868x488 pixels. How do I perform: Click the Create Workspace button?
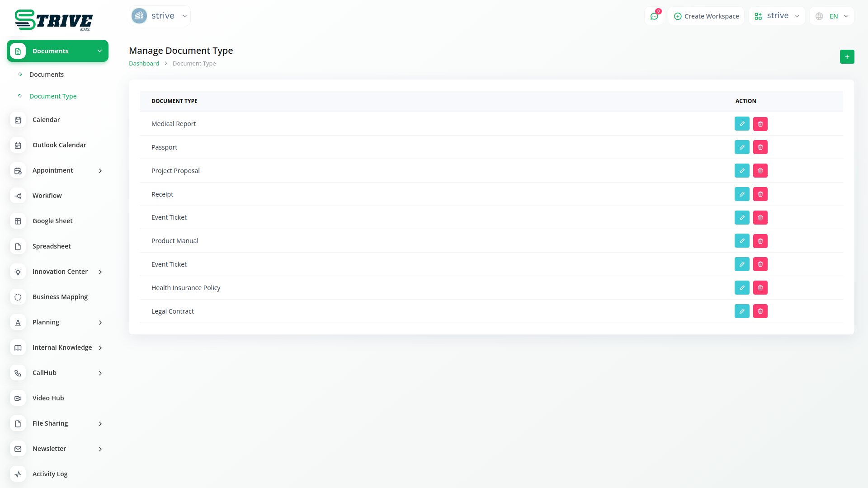click(x=706, y=16)
